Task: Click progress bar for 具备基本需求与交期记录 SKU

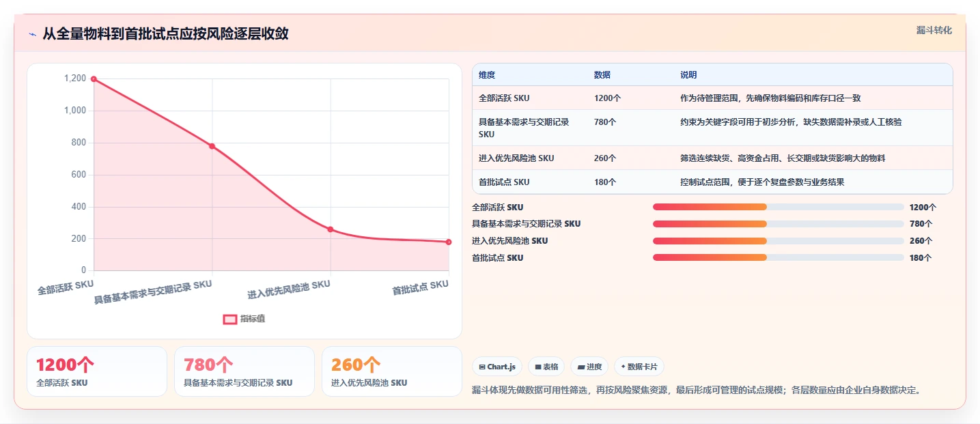Action: 779,224
